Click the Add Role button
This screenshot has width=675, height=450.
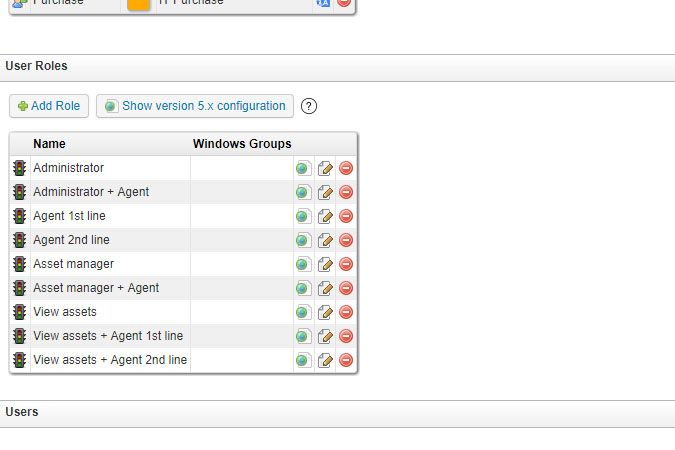point(49,106)
